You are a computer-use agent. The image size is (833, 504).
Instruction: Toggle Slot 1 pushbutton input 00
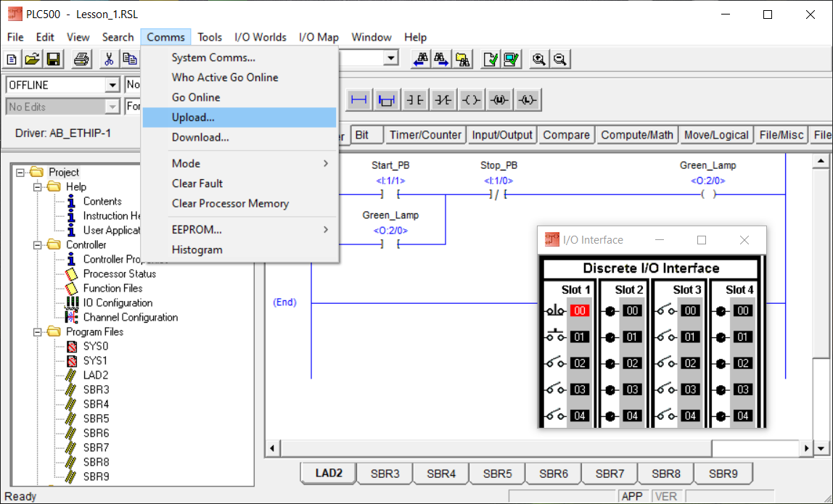coord(556,310)
